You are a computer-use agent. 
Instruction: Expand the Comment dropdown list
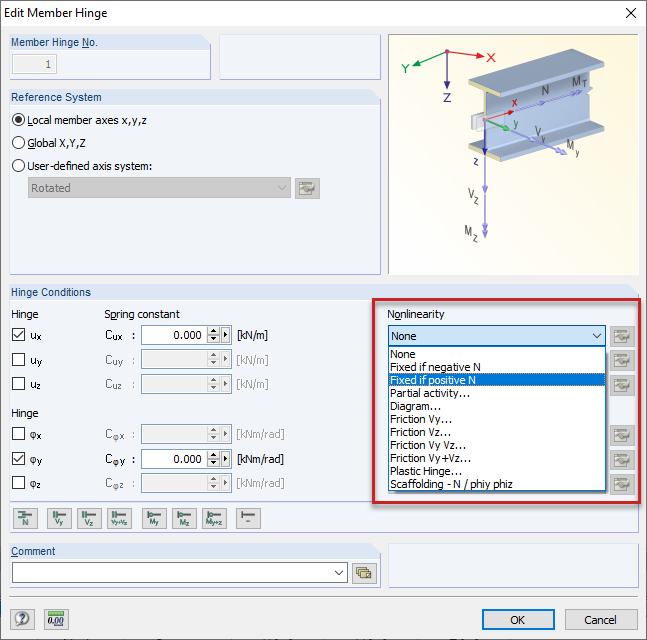pos(338,573)
